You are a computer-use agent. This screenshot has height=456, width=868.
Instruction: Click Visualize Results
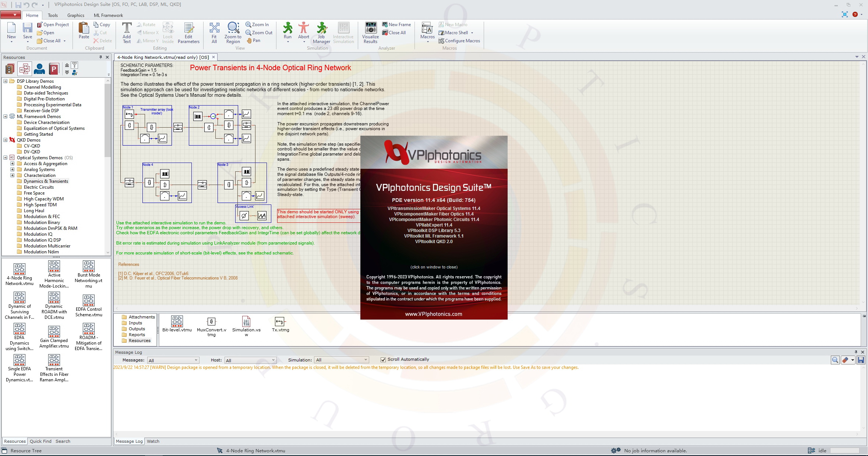(370, 33)
